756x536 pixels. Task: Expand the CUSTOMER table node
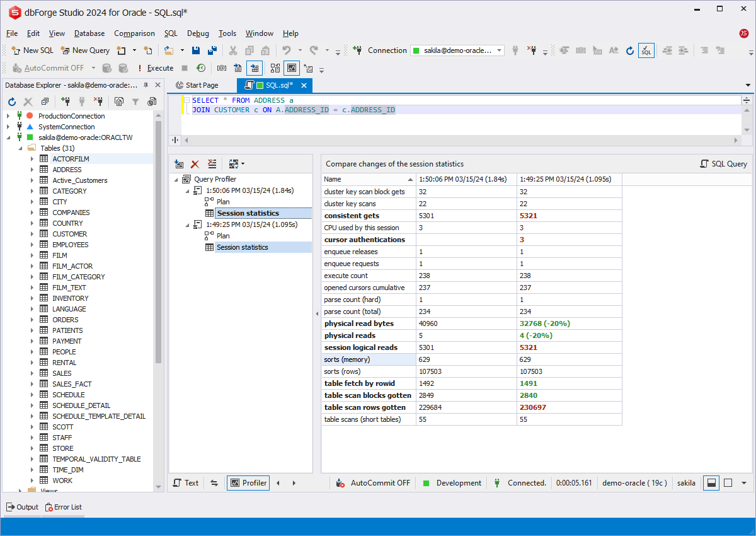(31, 234)
